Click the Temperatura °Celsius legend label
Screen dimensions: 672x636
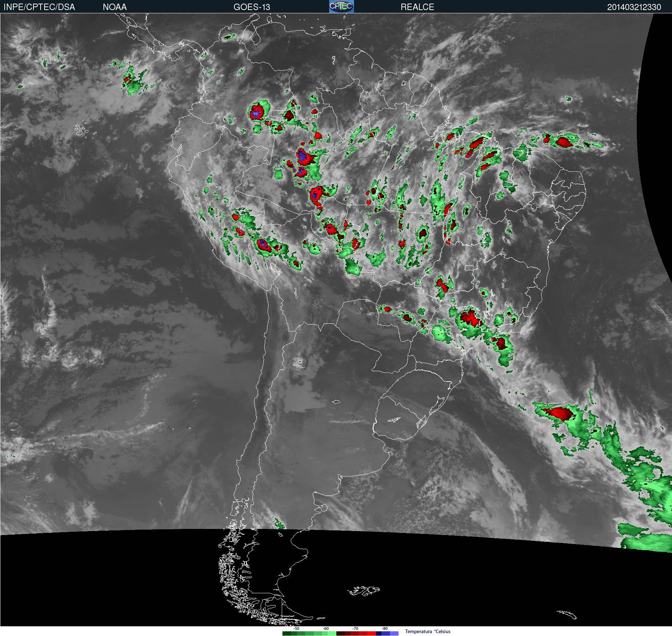(428, 631)
